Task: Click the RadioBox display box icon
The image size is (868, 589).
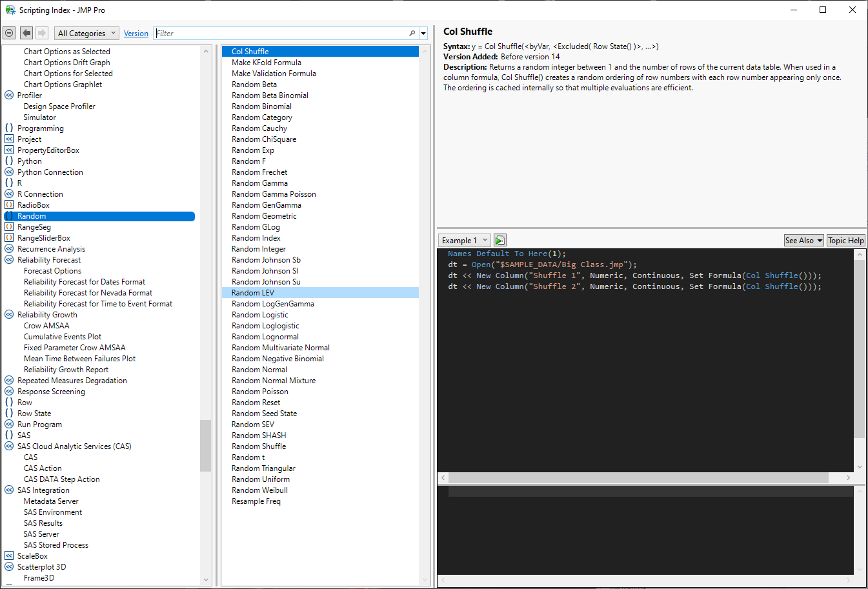Action: pos(9,205)
